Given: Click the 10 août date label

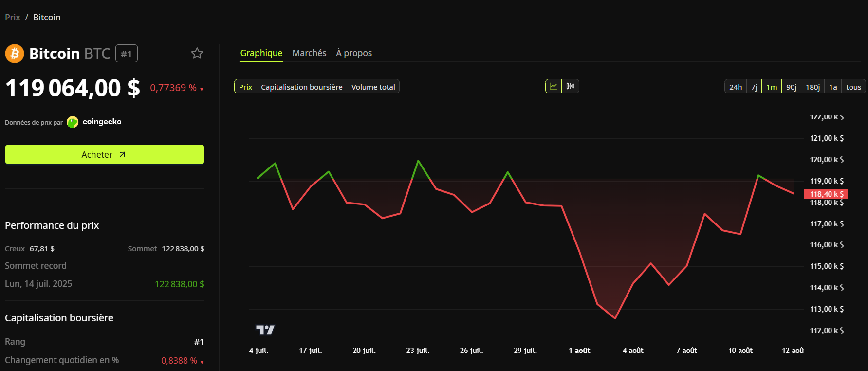Looking at the screenshot, I should [740, 350].
